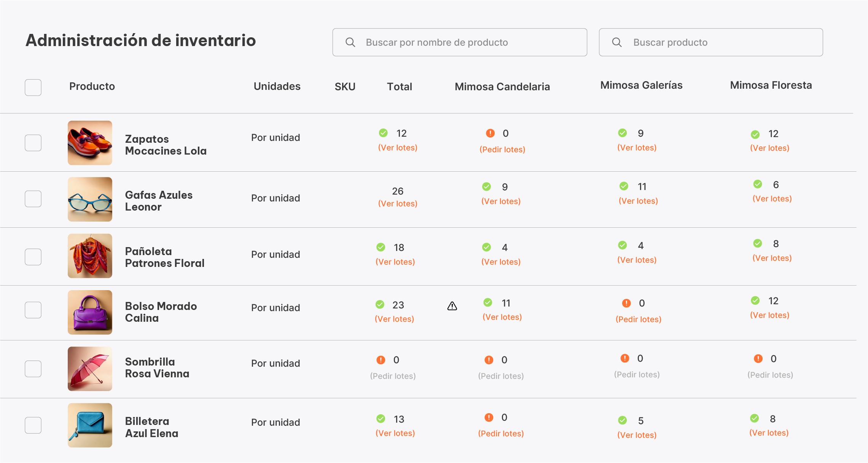Click orange alert icon for Zapatos Candelaria stock
Screen dimensions: 868x463
[x=490, y=133]
